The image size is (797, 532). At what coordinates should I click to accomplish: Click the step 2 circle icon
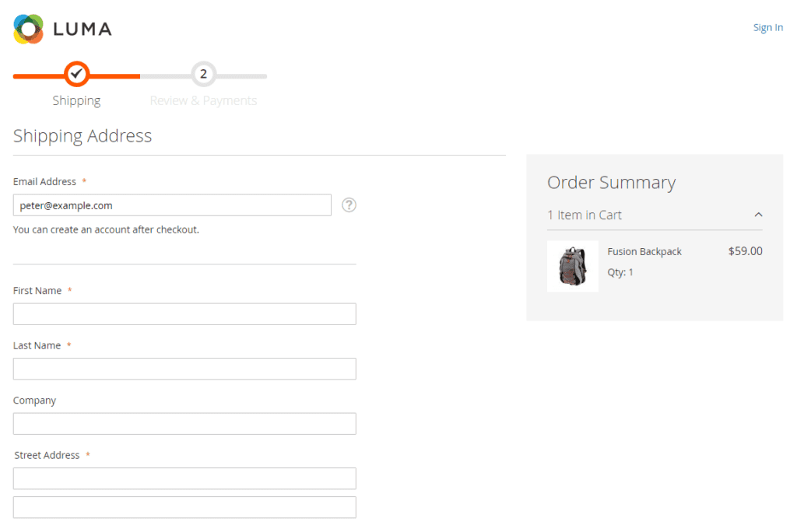203,75
